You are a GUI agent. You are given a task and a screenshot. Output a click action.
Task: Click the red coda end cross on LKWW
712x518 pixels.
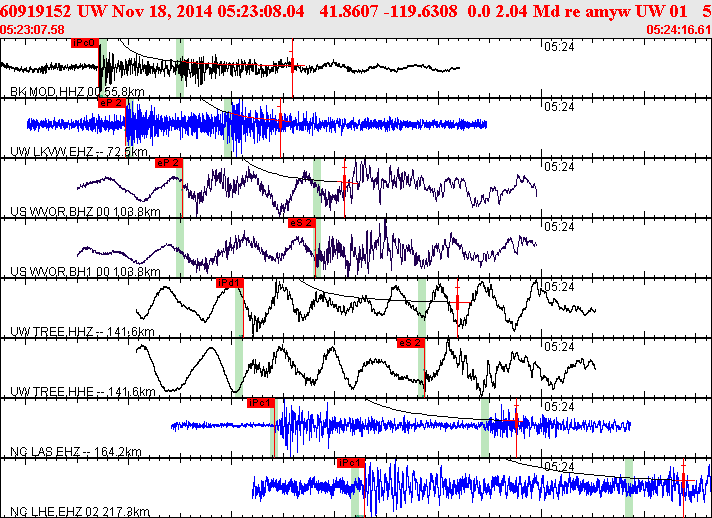281,121
